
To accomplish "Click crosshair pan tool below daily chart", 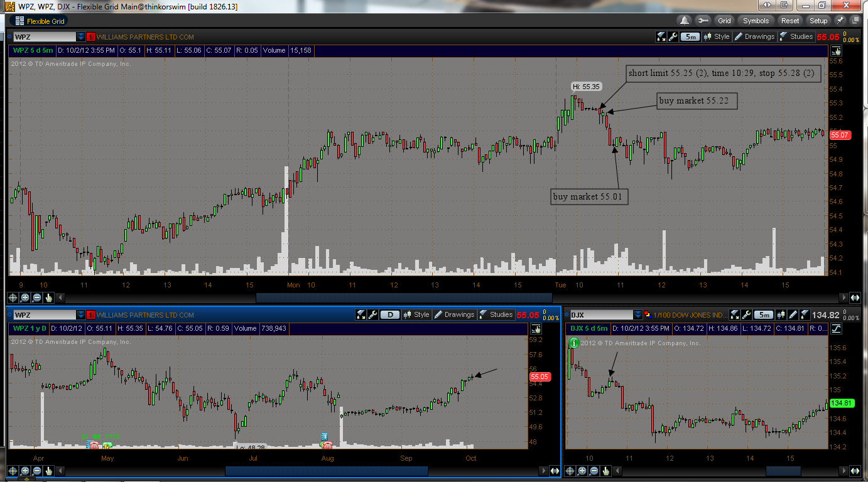I will 13,471.
